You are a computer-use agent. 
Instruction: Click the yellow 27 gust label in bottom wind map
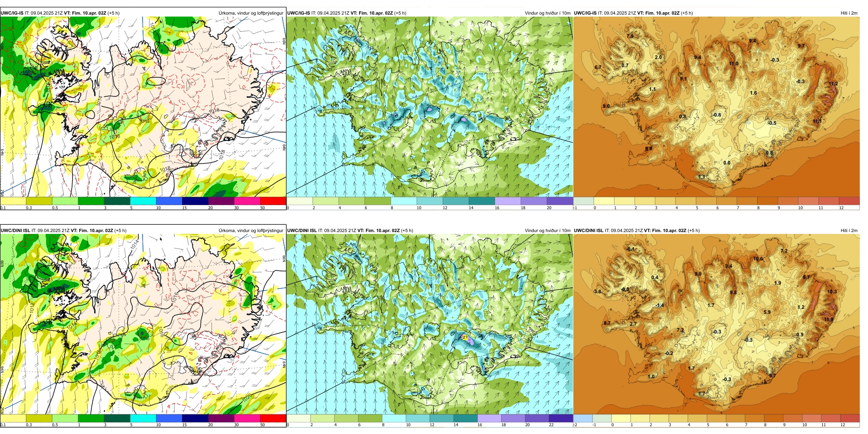point(465,337)
